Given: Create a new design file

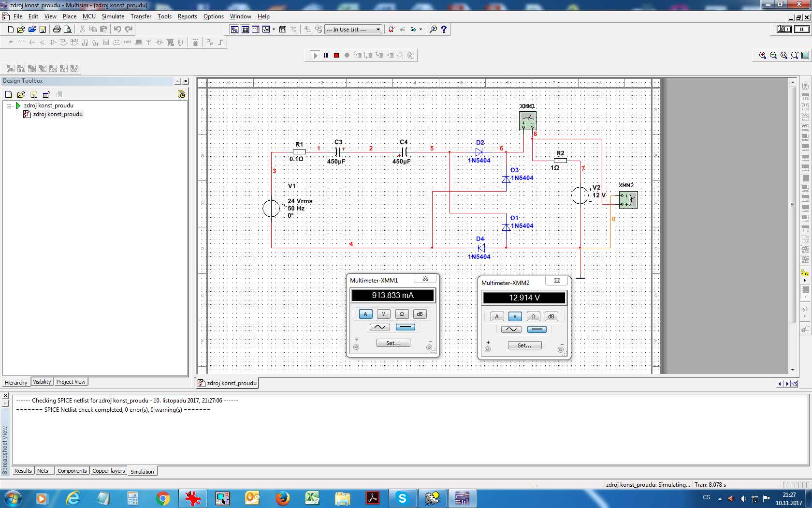Looking at the screenshot, I should [x=11, y=30].
